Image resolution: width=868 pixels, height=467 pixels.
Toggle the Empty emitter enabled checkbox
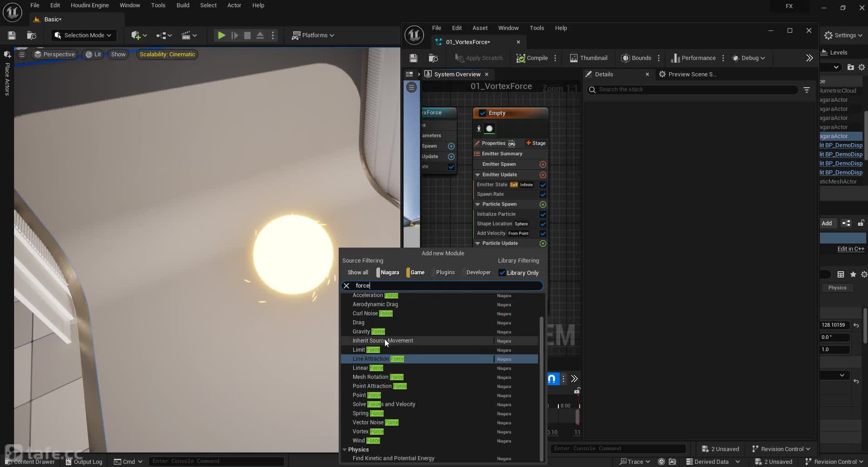(483, 113)
